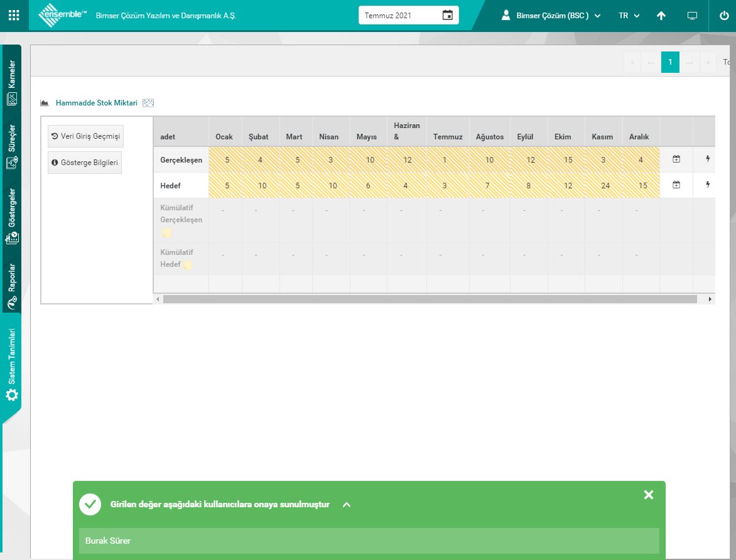Screen dimensions: 736x560
Task: Open the Karneler sidebar tab
Action: tap(12, 82)
